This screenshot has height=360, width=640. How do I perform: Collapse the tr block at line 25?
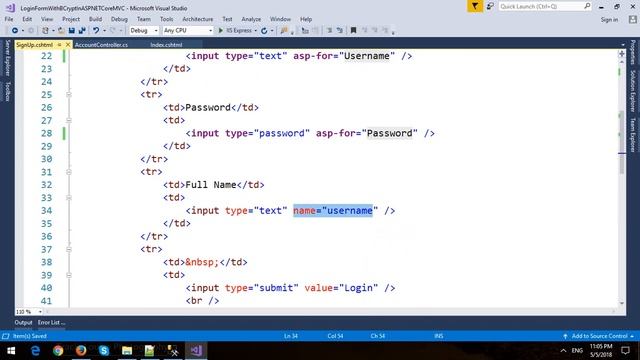69,94
